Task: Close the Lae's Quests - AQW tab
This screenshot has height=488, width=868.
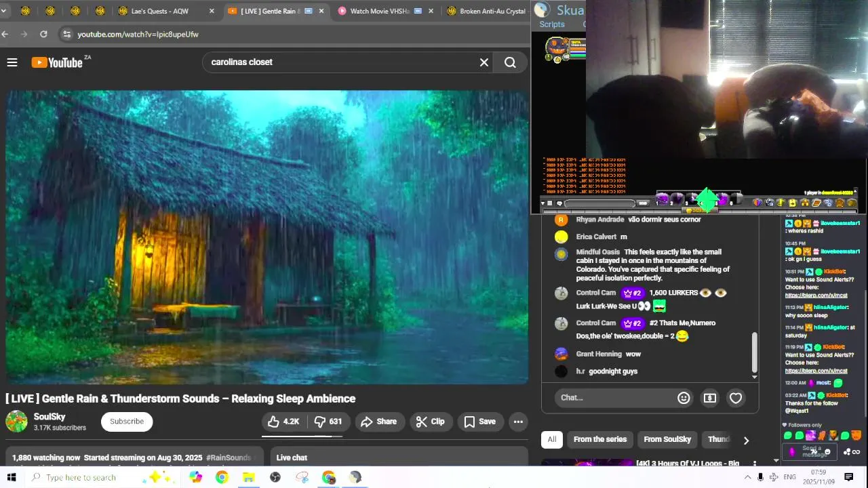Action: point(212,11)
